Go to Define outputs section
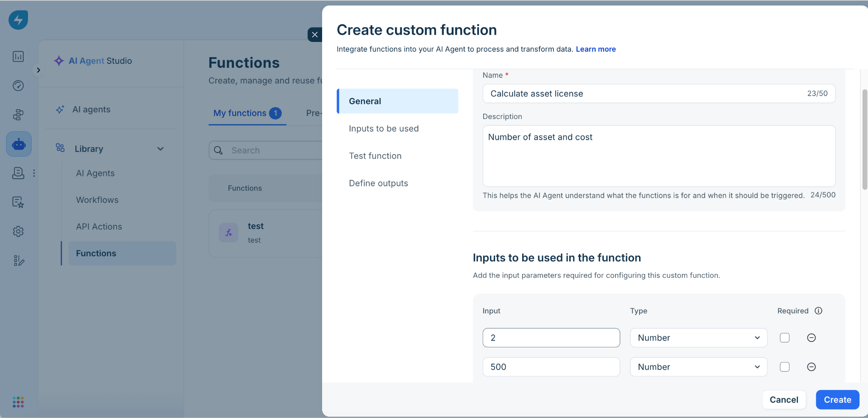The image size is (868, 418). click(378, 183)
